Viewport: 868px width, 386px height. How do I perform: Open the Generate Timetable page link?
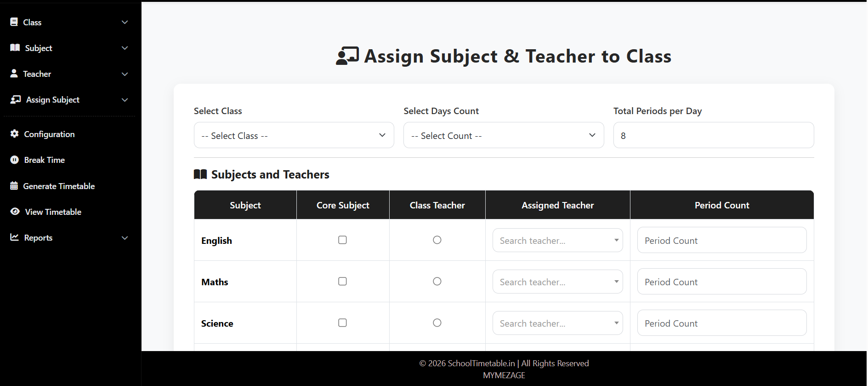click(59, 186)
